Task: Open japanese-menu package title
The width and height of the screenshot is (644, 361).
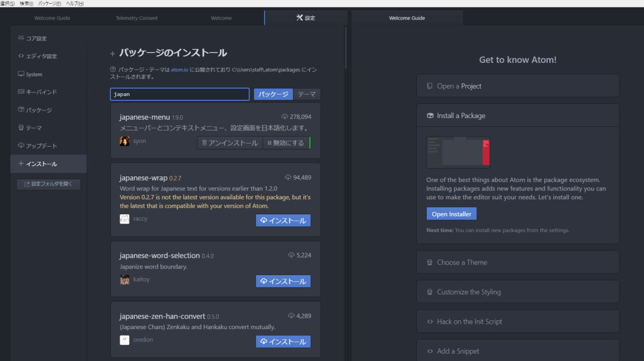Action: point(144,117)
